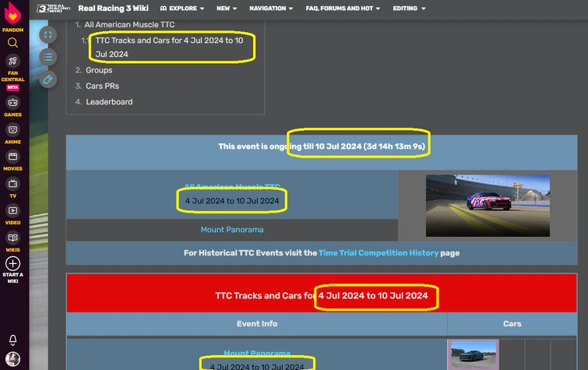Open the Wikis sidebar icon
588x370 pixels.
(x=12, y=238)
